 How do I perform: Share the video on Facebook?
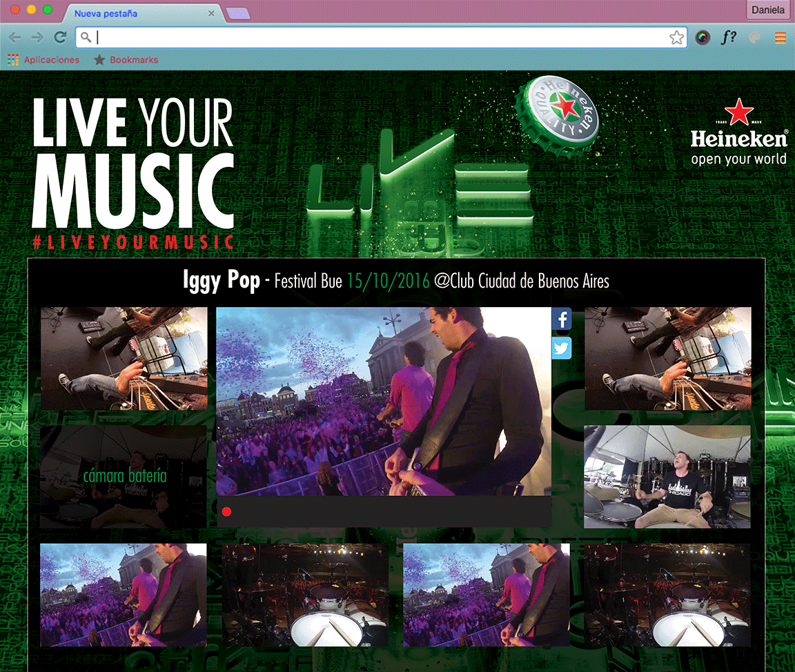562,319
